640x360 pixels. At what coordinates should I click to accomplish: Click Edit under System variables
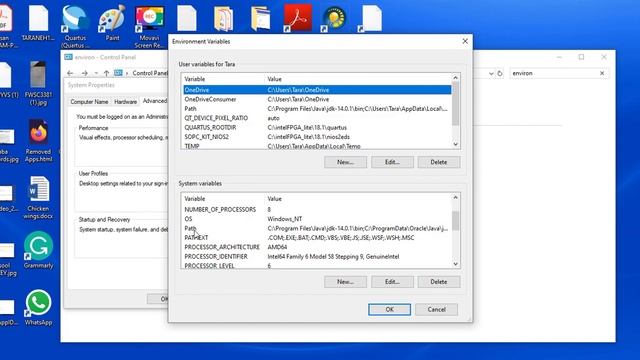[x=392, y=282]
